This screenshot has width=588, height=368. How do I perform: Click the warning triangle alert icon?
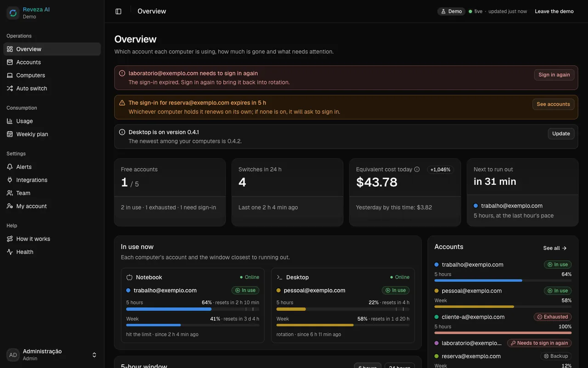coord(122,103)
